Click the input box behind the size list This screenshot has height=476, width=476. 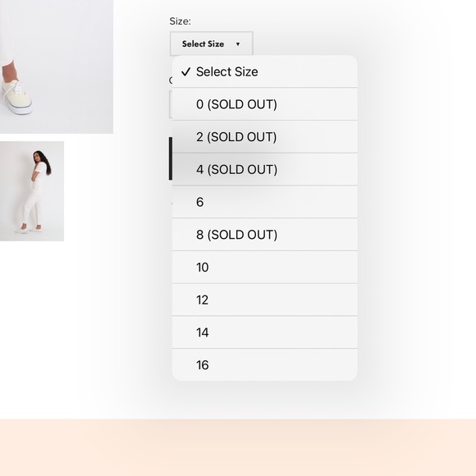coord(171,104)
